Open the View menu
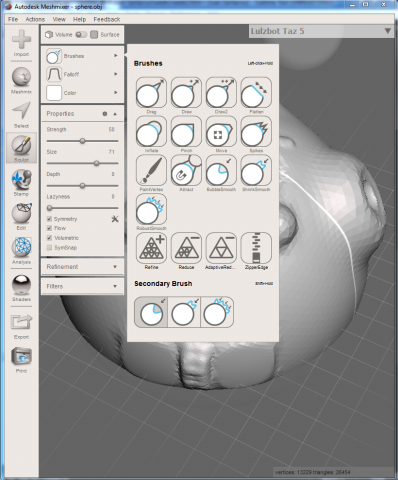 tap(59, 19)
